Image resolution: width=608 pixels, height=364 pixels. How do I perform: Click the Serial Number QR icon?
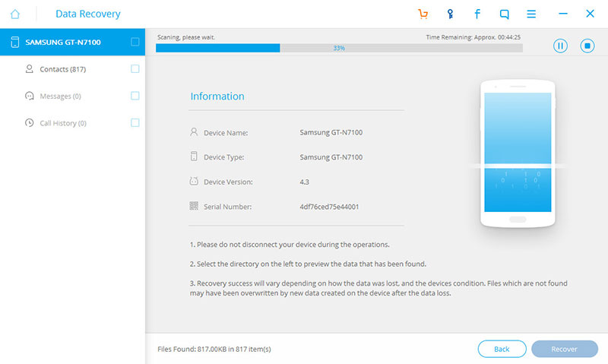(x=194, y=206)
